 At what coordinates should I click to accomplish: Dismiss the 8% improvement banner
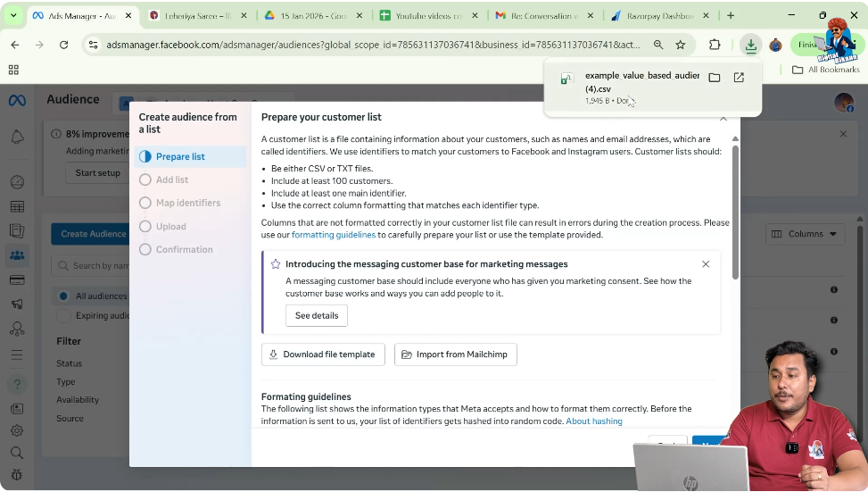pos(843,134)
